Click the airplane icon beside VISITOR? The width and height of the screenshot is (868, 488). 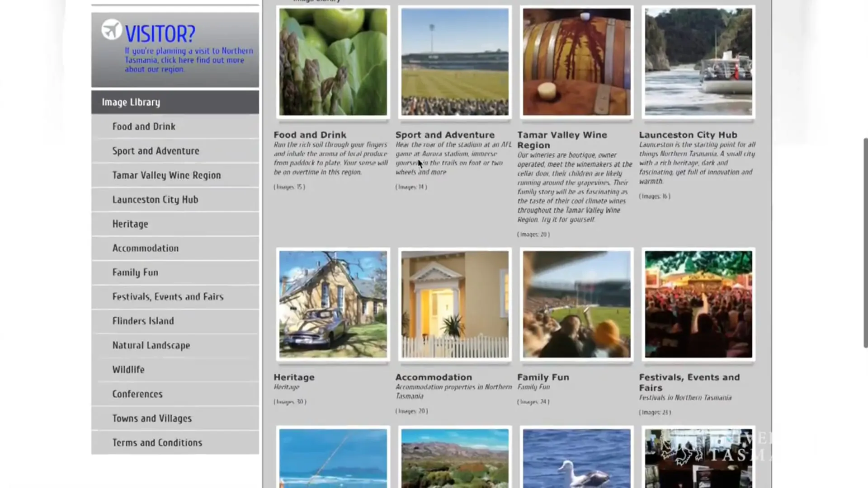tap(111, 30)
